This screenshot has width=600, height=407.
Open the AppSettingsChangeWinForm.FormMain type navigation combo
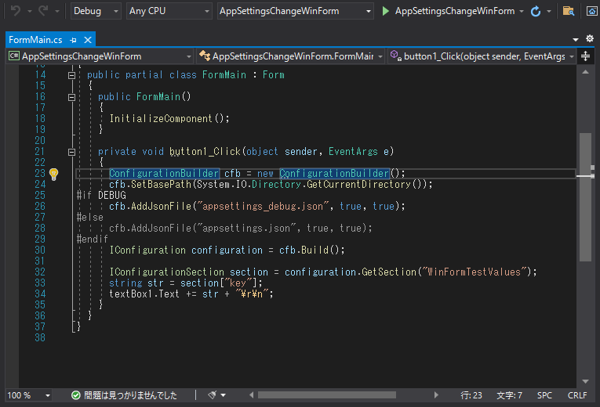click(291, 57)
